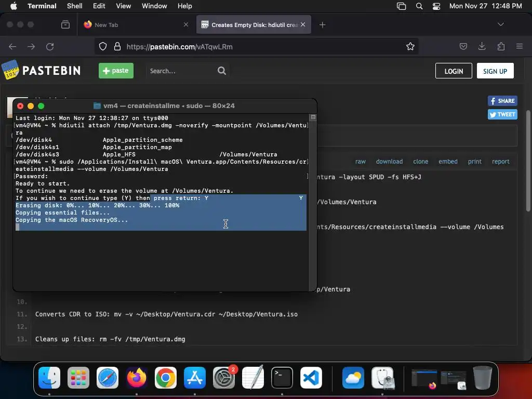The width and height of the screenshot is (532, 399).
Task: Click the Twitter TWEET button
Action: click(502, 114)
